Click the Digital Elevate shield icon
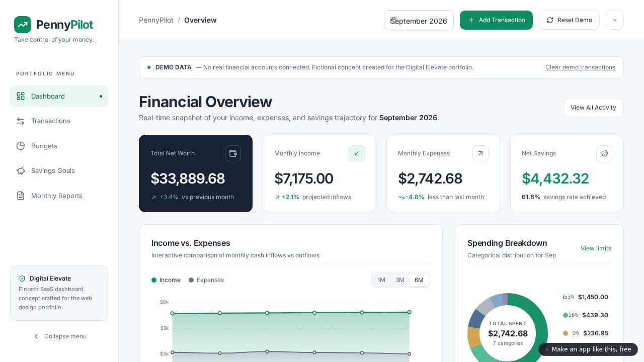The width and height of the screenshot is (644, 362). click(22, 279)
